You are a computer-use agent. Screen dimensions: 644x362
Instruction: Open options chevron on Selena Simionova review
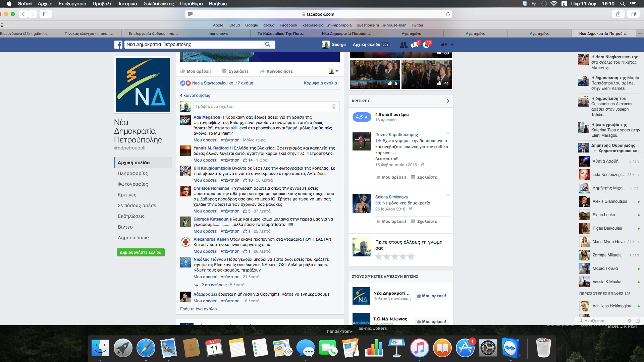[x=448, y=195]
